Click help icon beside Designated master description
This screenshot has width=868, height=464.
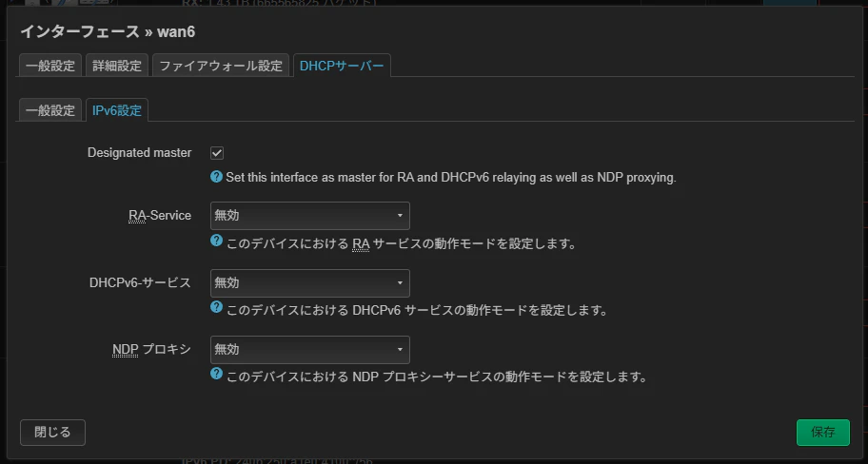216,177
